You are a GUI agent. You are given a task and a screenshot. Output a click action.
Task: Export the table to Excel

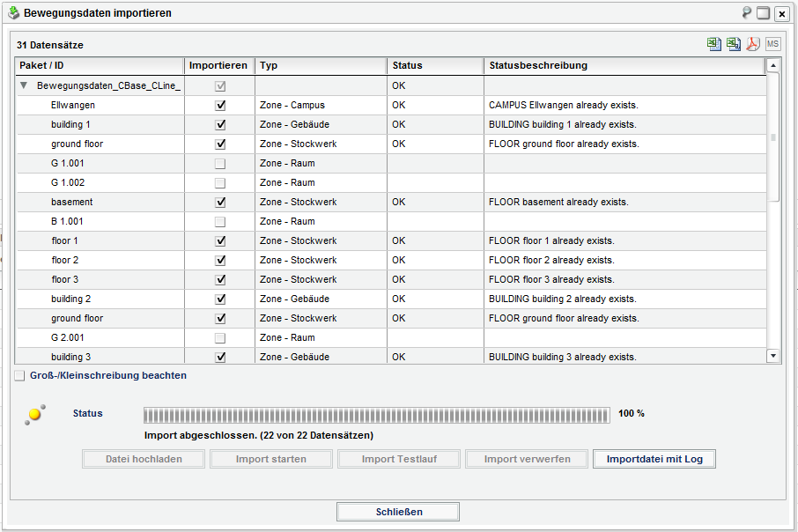point(713,43)
